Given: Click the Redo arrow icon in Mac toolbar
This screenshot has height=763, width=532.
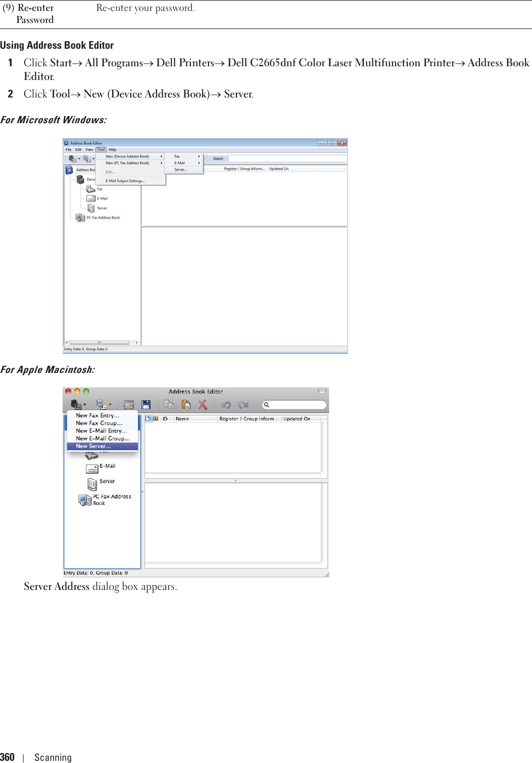Looking at the screenshot, I should tap(243, 405).
